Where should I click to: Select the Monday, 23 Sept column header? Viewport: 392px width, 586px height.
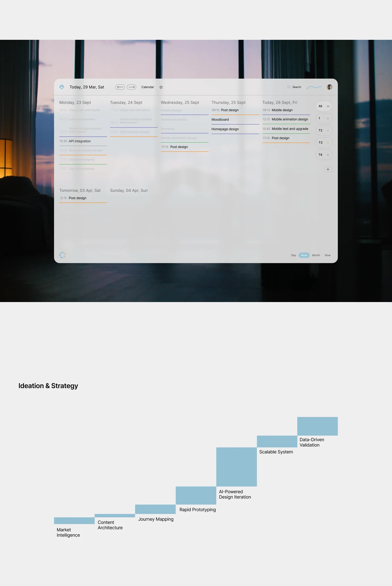point(75,102)
